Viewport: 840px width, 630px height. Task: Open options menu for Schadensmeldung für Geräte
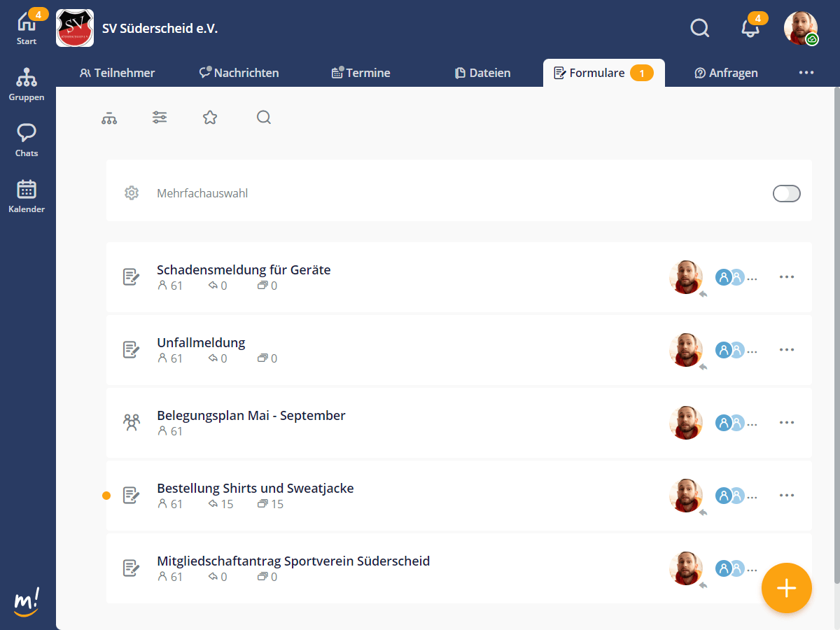(787, 277)
